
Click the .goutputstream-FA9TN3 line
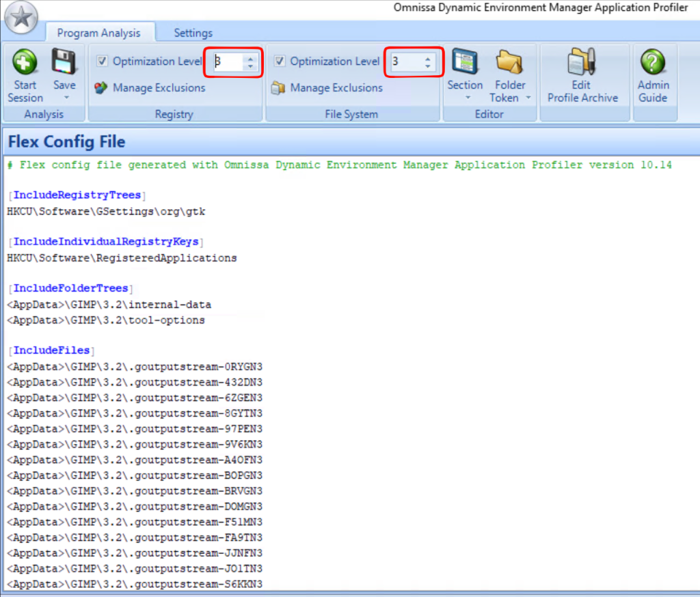135,537
